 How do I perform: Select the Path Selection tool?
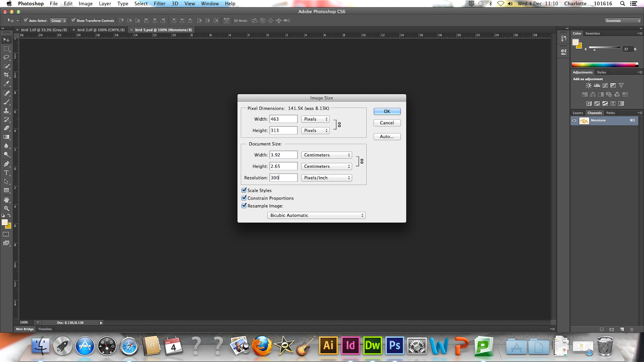(6, 182)
